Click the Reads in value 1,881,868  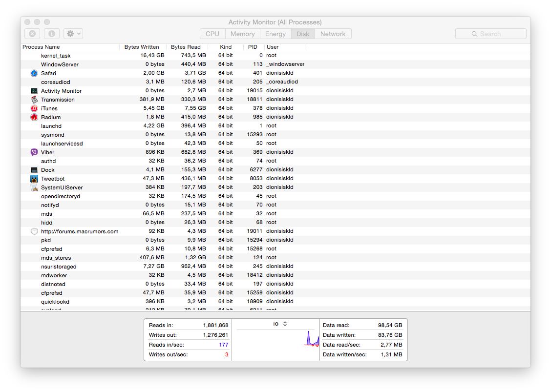pos(215,325)
